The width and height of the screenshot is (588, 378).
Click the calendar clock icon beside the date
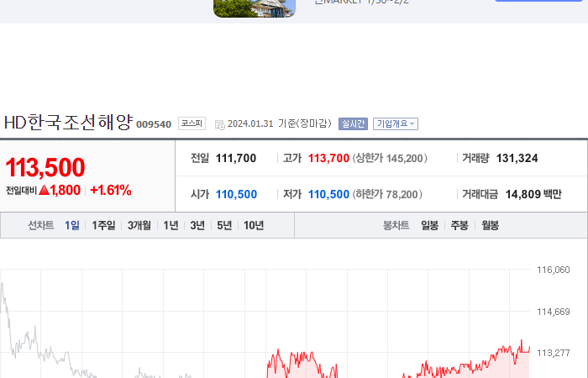coord(220,125)
